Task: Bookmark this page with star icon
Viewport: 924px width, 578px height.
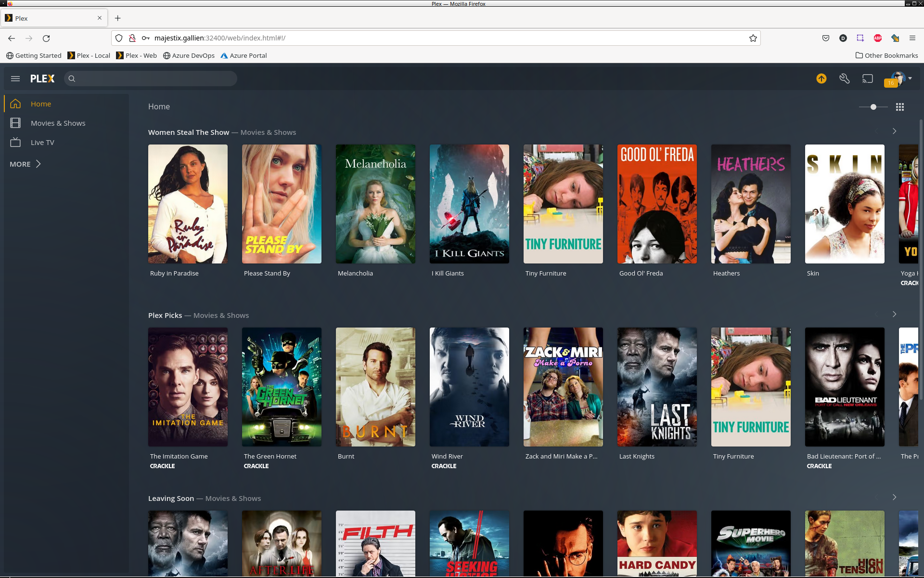Action: click(x=753, y=38)
